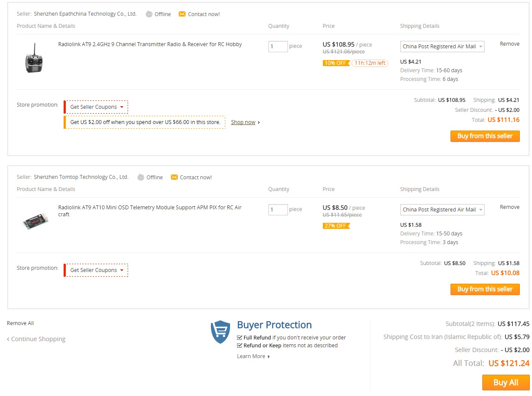The height and width of the screenshot is (396, 532).
Task: Remove the Radiolink AT9 transmitter item
Action: coord(509,44)
